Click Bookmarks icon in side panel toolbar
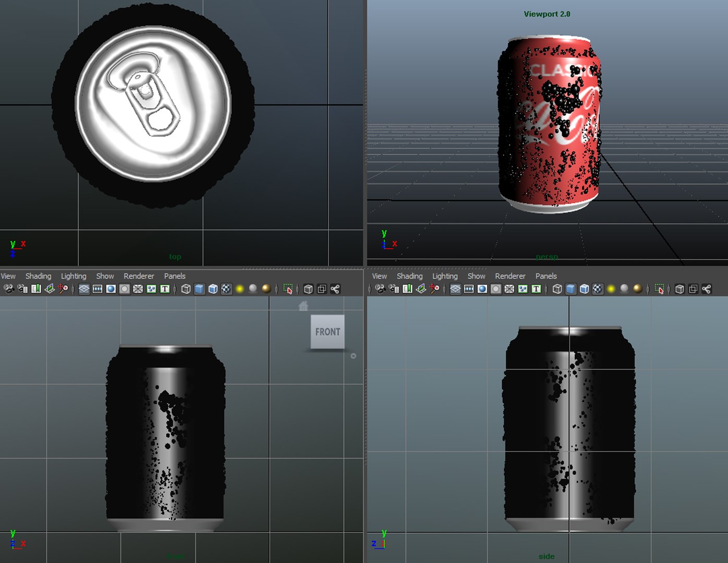 pyautogui.click(x=407, y=289)
